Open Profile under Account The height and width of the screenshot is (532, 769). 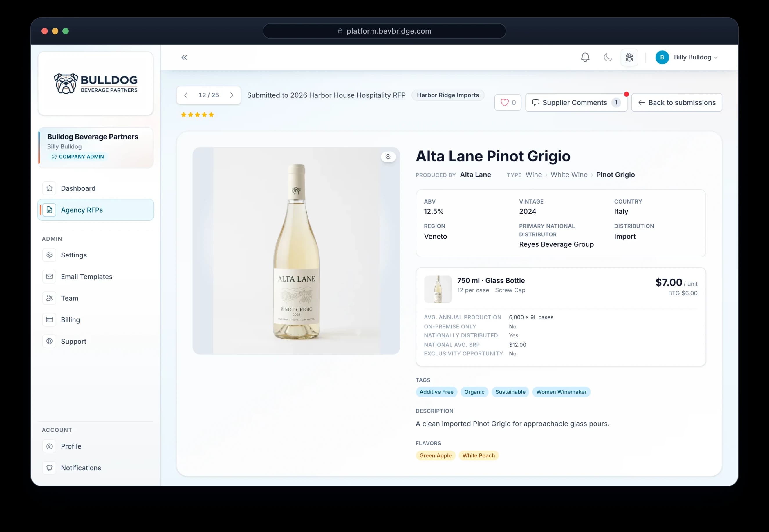[95, 446]
